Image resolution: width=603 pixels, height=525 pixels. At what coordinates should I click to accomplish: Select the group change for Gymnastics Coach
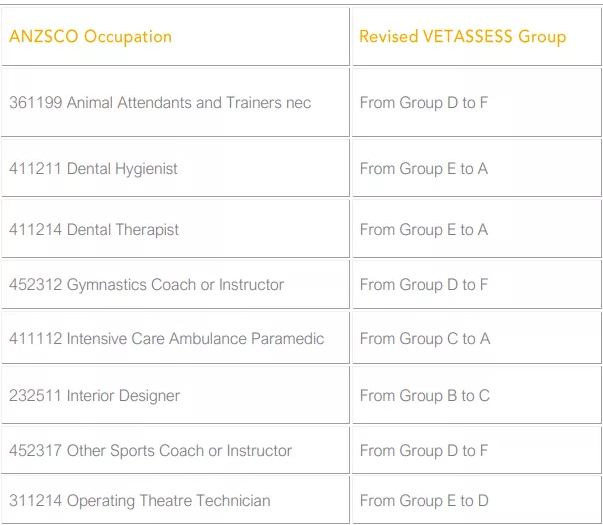click(x=424, y=285)
